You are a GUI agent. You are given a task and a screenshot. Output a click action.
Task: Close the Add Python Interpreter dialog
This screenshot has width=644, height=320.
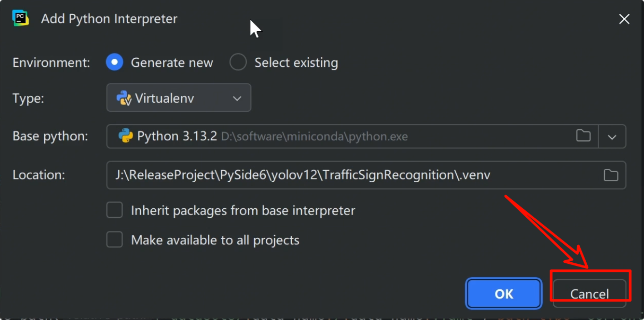pyautogui.click(x=624, y=19)
